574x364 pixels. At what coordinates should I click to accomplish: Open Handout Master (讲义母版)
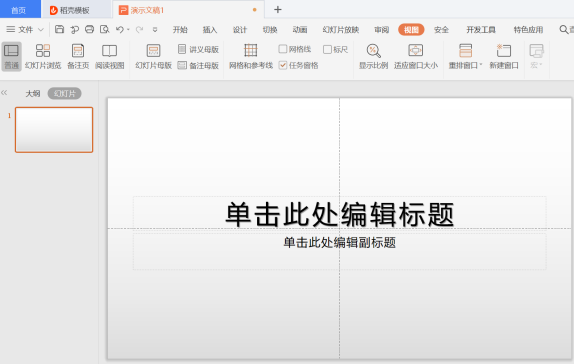click(x=198, y=49)
